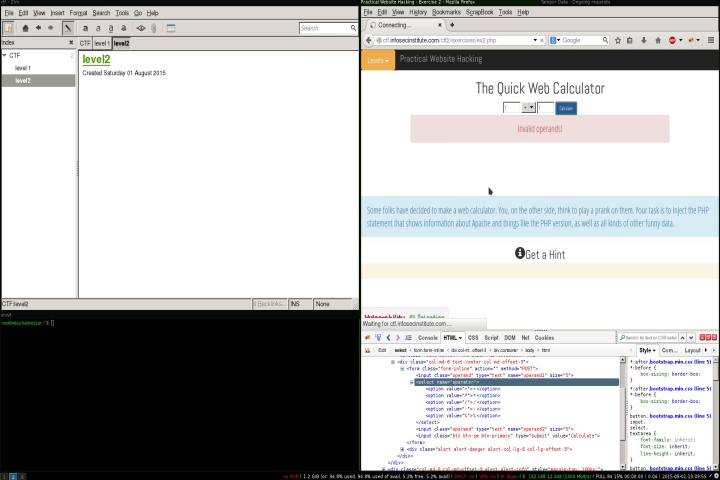This screenshot has height=480, width=720.
Task: Close the Zim Index side pane
Action: point(71,42)
